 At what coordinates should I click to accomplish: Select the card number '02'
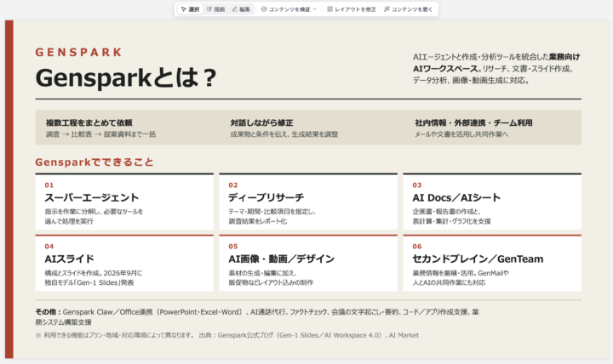[x=233, y=185]
